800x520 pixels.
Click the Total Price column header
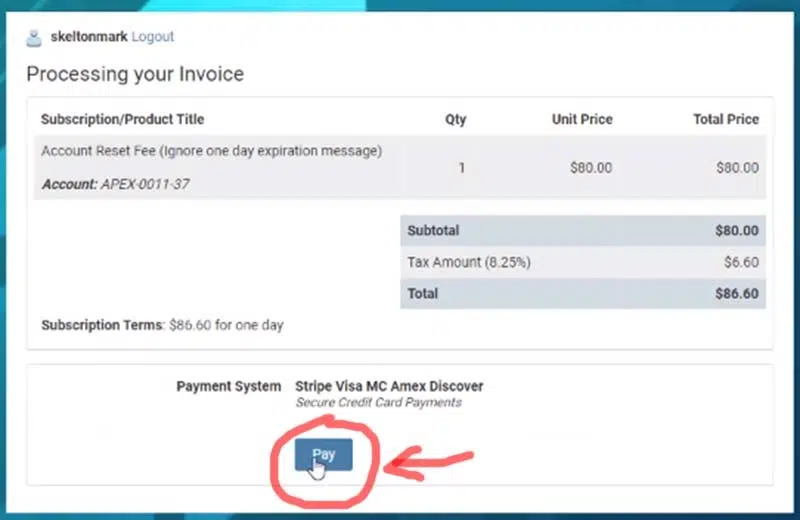click(726, 119)
